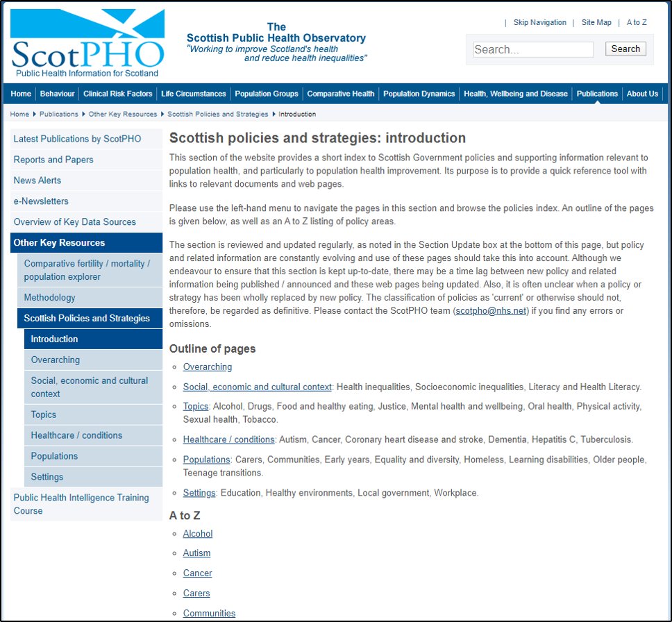Open Comparative Health menu
Screen dimensions: 672x622
(x=341, y=94)
